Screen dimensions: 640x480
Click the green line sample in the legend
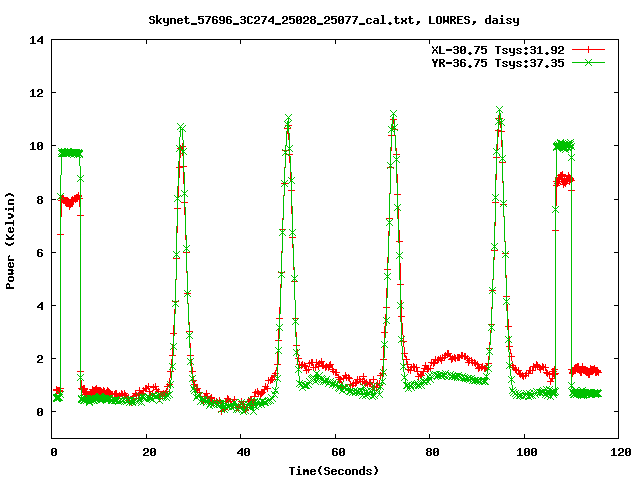pos(588,62)
